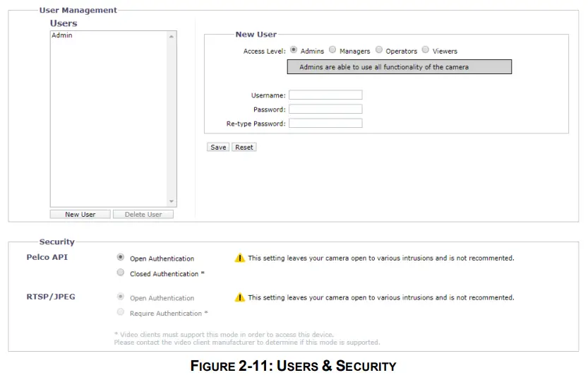Choose the Viewers access level option
588x380 pixels.
tap(426, 49)
